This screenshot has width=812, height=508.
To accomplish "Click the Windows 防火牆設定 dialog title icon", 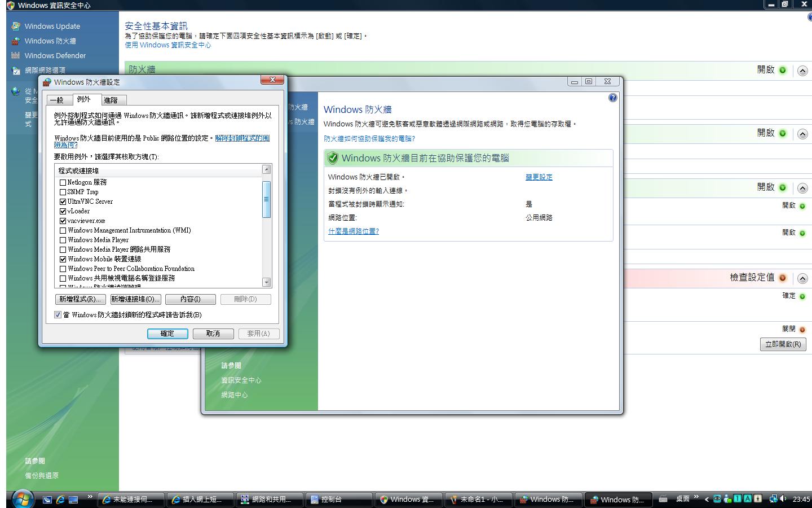I will point(47,82).
